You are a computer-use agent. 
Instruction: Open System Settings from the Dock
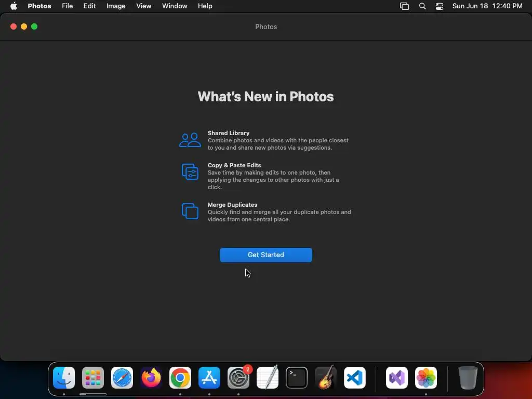(x=238, y=378)
